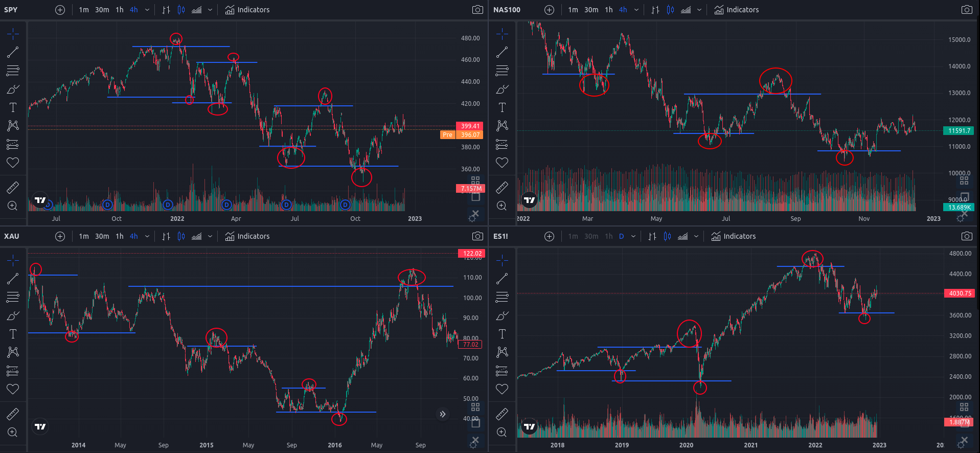Image resolution: width=980 pixels, height=453 pixels.
Task: Select the brush tool in NAS100 chart
Action: [x=502, y=89]
